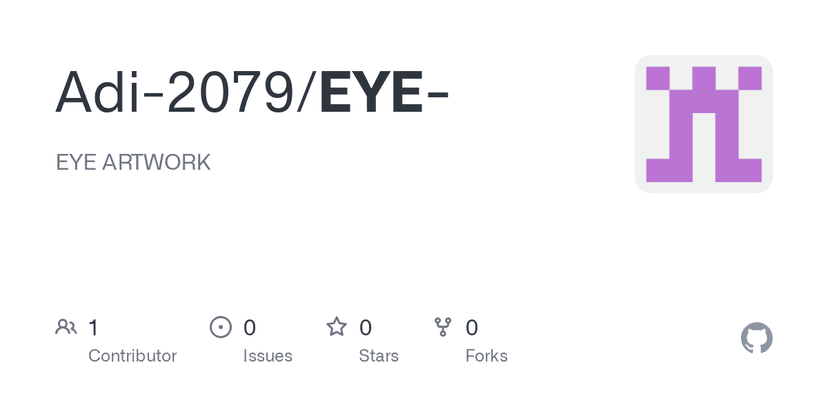Select the Issues label
Screen dimensions: 828x414
click(268, 356)
